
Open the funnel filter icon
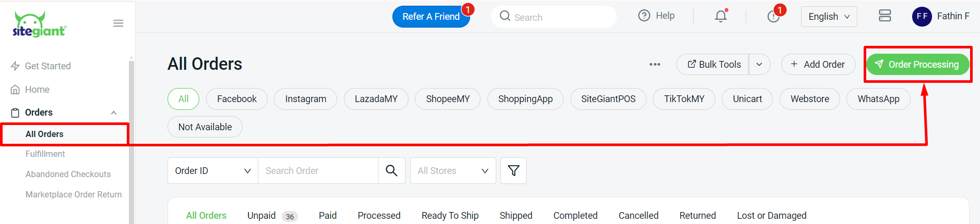513,170
